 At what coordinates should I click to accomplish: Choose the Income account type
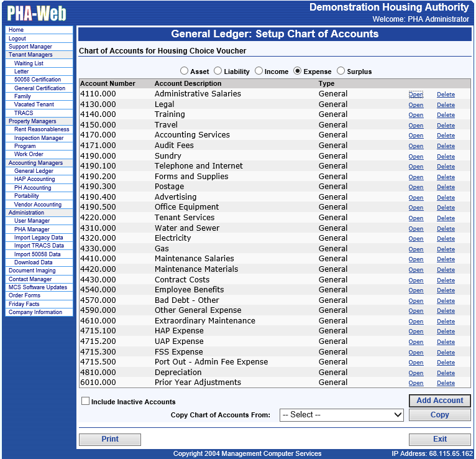click(x=259, y=71)
